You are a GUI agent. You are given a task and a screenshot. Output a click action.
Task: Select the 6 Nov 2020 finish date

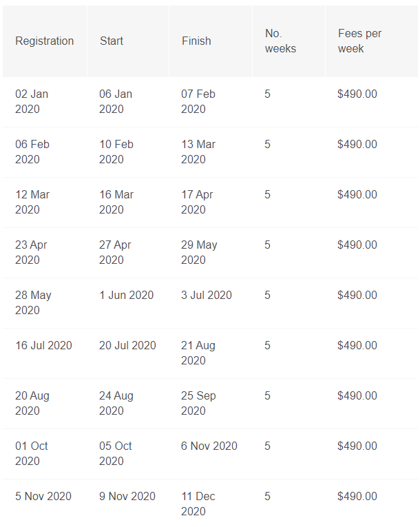click(209, 446)
